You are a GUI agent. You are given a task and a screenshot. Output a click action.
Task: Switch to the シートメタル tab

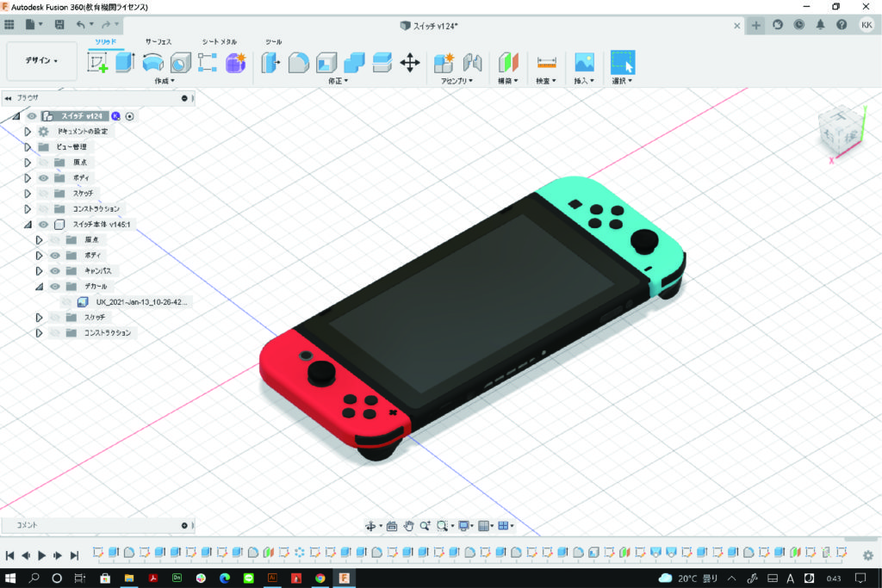(219, 41)
